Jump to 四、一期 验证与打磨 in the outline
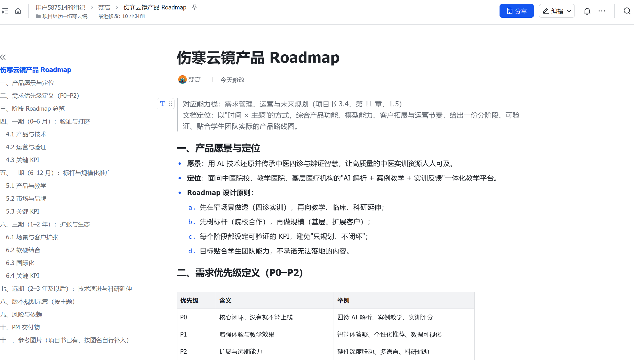This screenshot has width=634, height=364. (45, 122)
